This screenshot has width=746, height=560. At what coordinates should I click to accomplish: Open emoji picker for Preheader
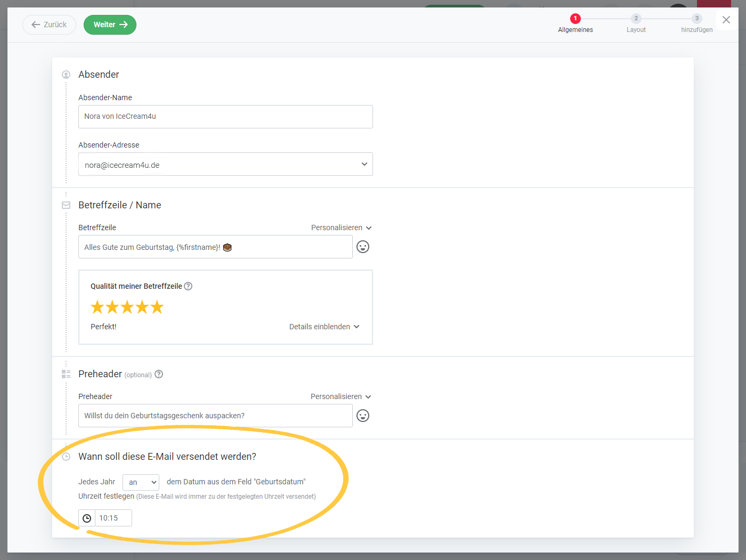click(x=363, y=416)
